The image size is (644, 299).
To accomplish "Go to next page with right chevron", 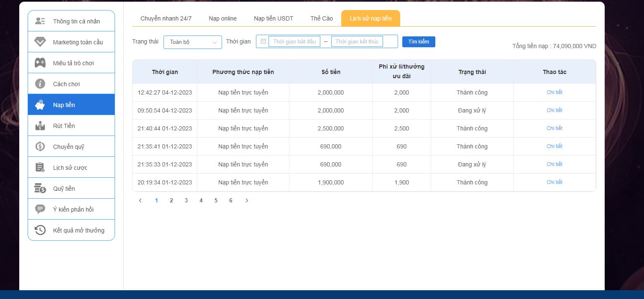I will coord(247,201).
